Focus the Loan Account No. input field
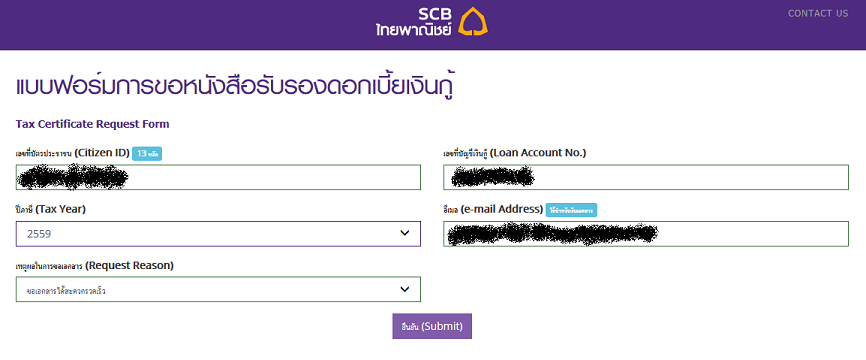The image size is (866, 360). pyautogui.click(x=646, y=177)
